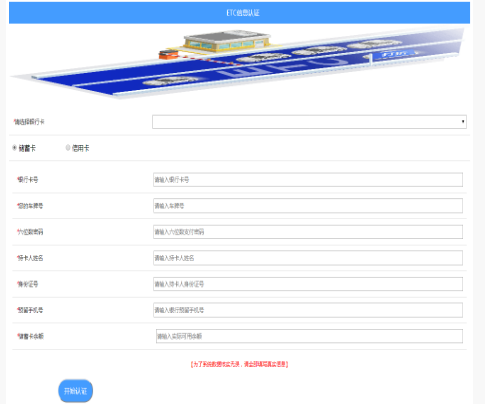Image resolution: width=485 pixels, height=404 pixels.
Task: Focus the 身份证号 ID number input field
Action: pyautogui.click(x=308, y=284)
